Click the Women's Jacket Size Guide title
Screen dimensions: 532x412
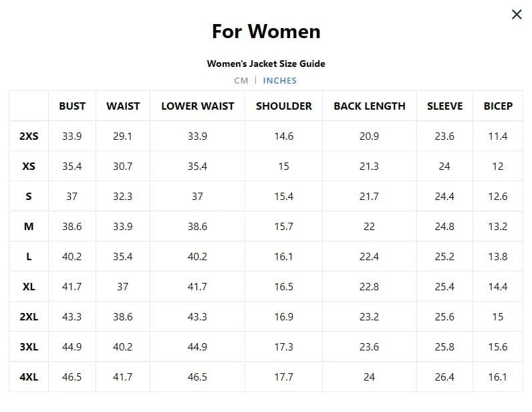point(266,64)
